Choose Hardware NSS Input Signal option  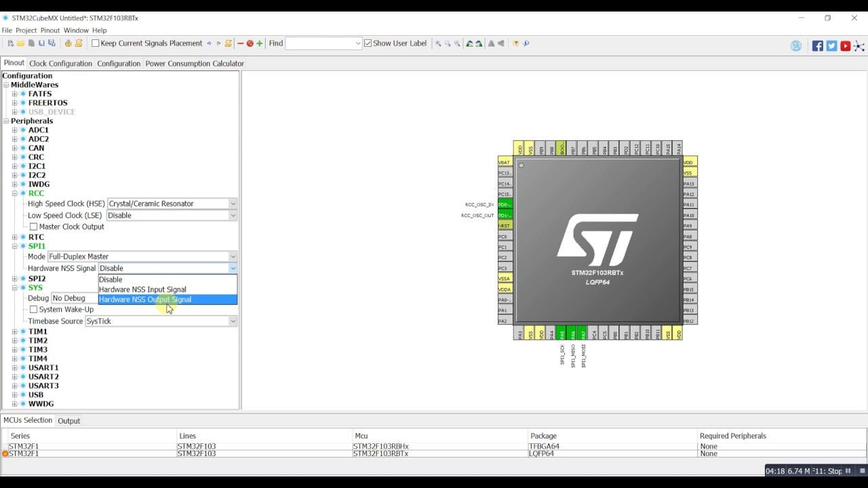167,289
